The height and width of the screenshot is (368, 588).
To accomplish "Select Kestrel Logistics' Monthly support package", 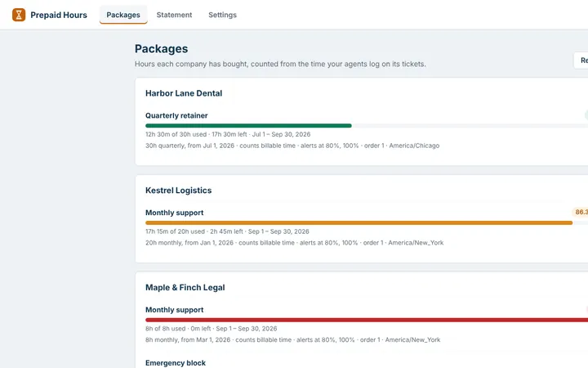I will [175, 213].
